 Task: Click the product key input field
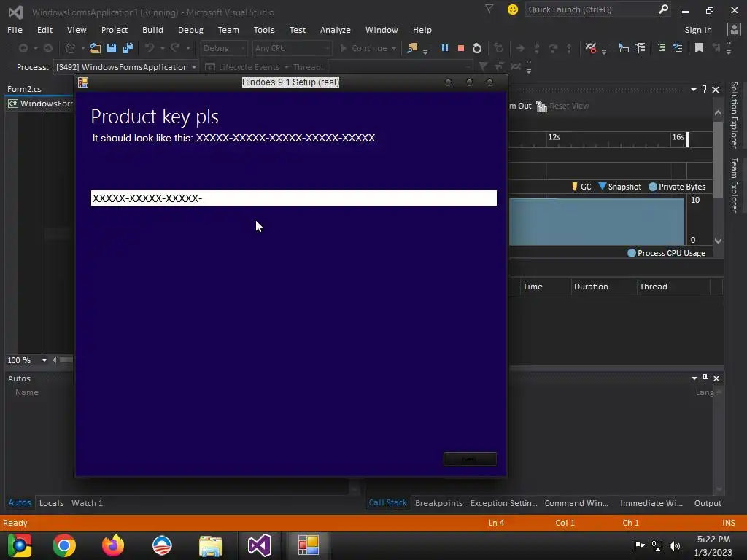coord(294,198)
